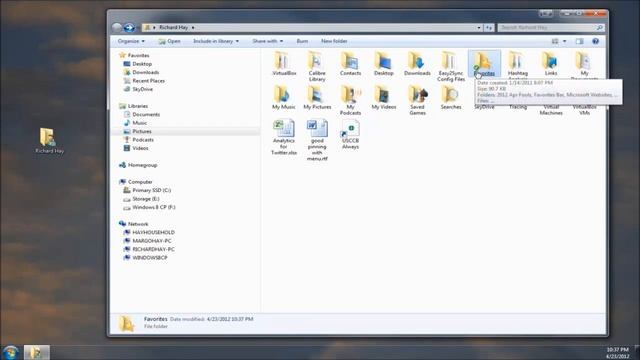Screen dimensions: 640x360
Task: Select SkyDrive in navigation pane
Action: point(138,89)
